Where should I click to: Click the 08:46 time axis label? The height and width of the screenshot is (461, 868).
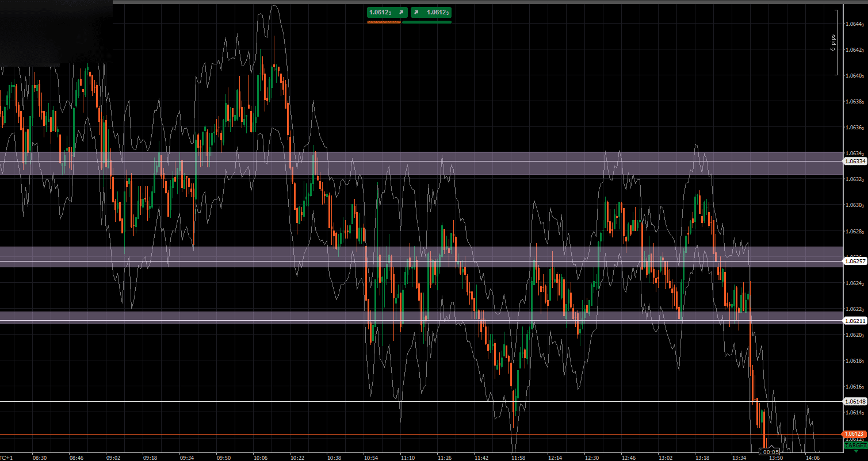coord(77,458)
